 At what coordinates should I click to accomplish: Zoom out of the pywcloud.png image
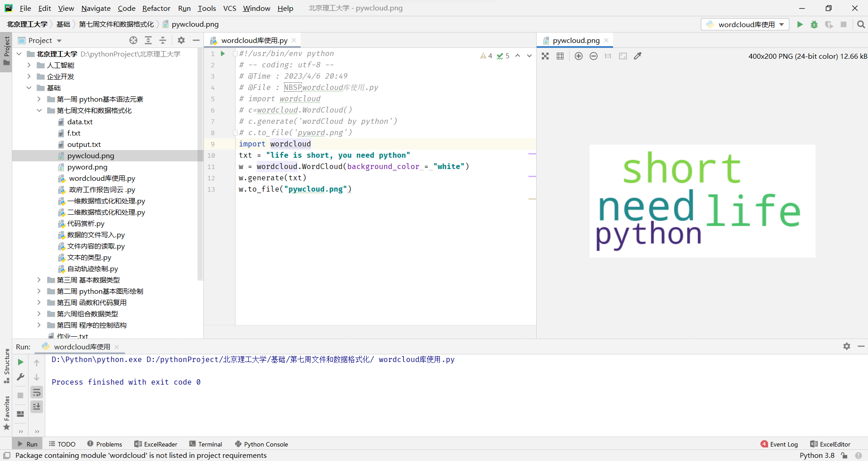(x=594, y=56)
